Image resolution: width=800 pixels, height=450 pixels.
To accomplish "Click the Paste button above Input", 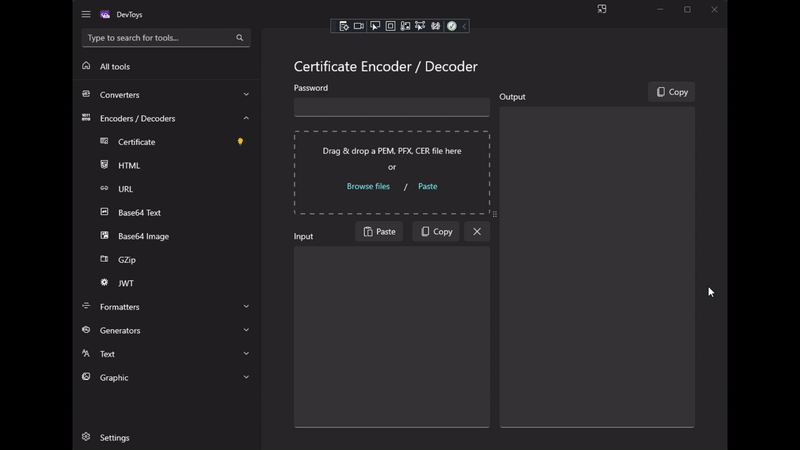I will point(379,232).
